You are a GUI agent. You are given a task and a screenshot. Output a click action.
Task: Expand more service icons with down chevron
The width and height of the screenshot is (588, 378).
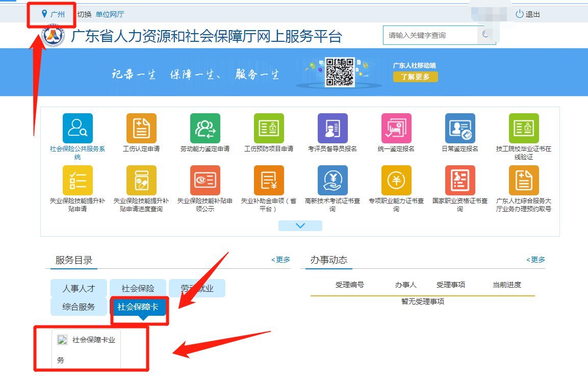[300, 225]
